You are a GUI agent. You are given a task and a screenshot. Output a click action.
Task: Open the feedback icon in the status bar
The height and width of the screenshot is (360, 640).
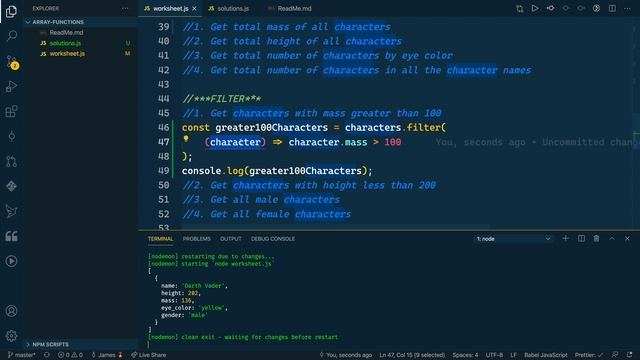pos(615,355)
